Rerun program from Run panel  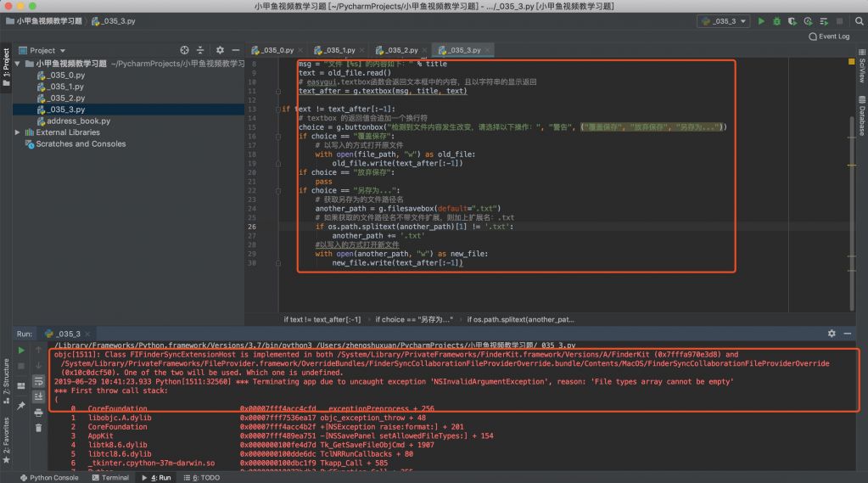click(21, 350)
